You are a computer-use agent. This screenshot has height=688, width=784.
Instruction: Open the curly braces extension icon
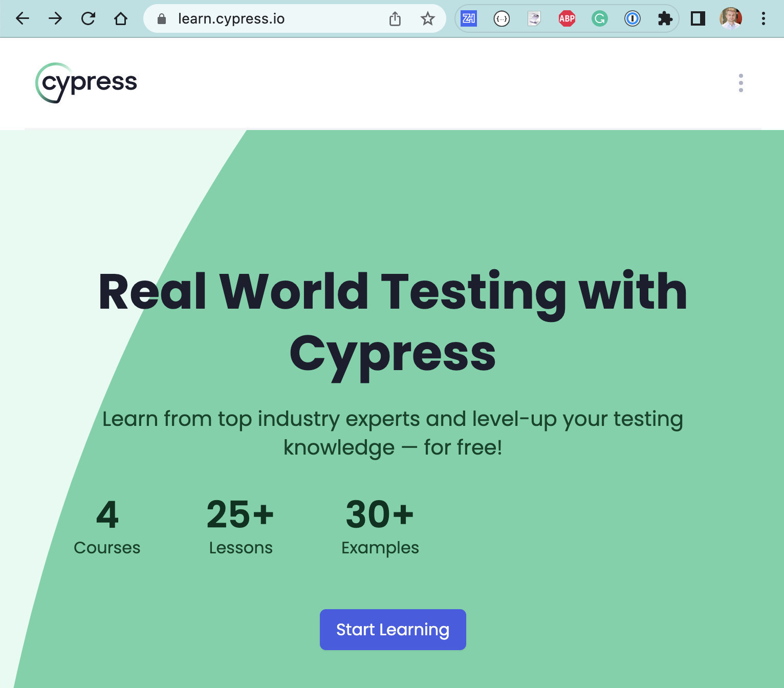pyautogui.click(x=502, y=19)
